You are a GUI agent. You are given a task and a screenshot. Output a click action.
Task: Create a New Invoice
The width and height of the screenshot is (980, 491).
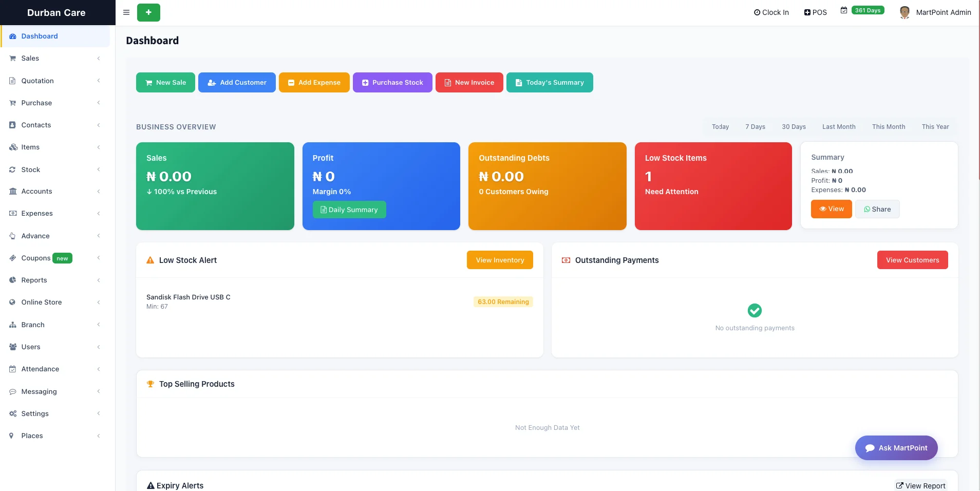pos(469,83)
